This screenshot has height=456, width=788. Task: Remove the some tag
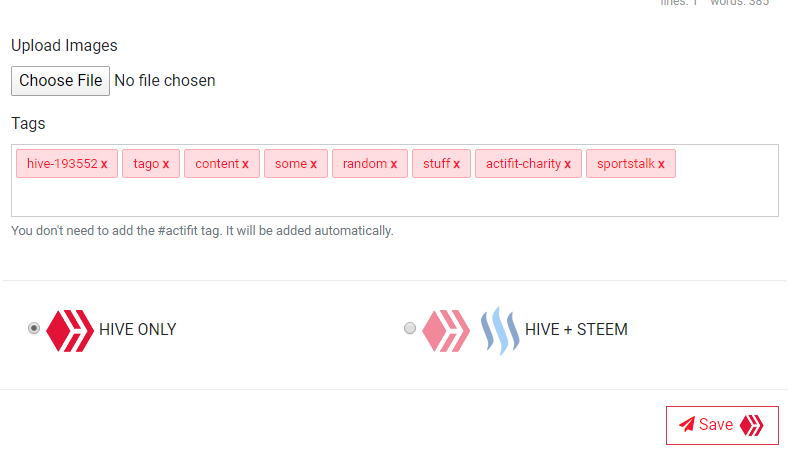(x=314, y=164)
